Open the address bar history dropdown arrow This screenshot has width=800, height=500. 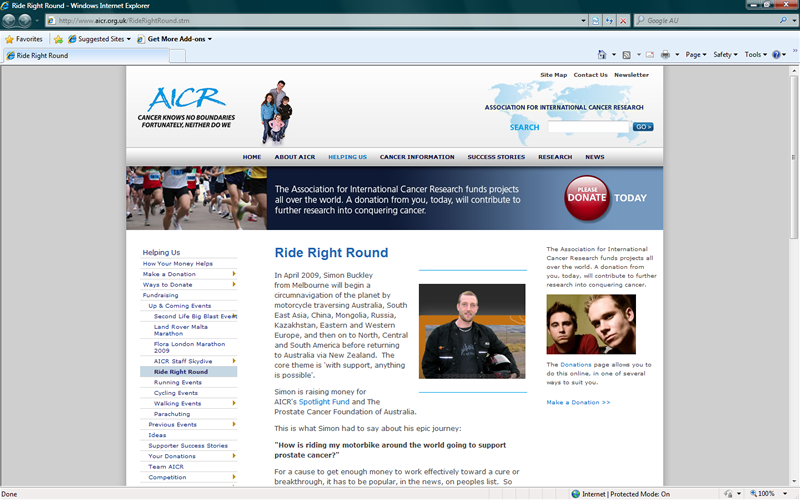point(583,20)
